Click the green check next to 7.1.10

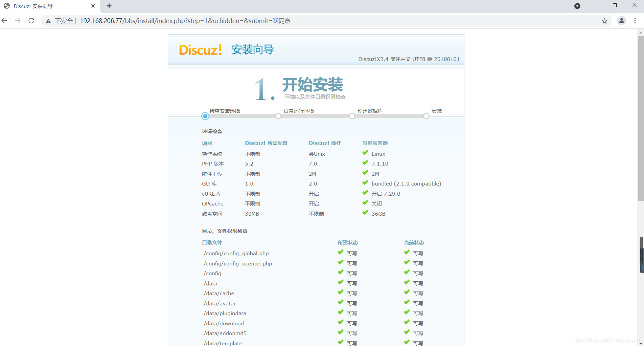(x=365, y=163)
